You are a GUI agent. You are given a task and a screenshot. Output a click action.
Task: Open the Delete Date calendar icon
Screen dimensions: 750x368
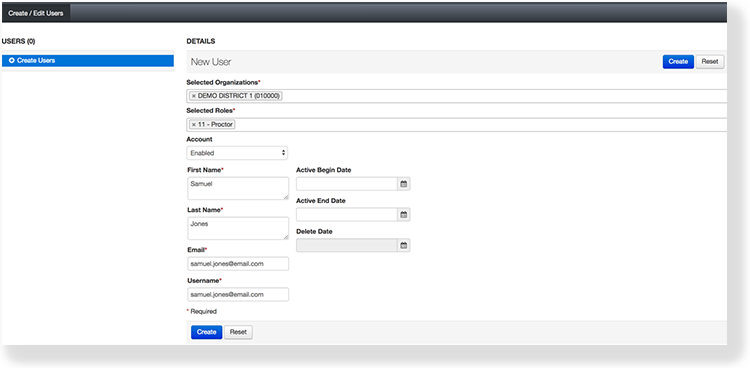tap(404, 245)
